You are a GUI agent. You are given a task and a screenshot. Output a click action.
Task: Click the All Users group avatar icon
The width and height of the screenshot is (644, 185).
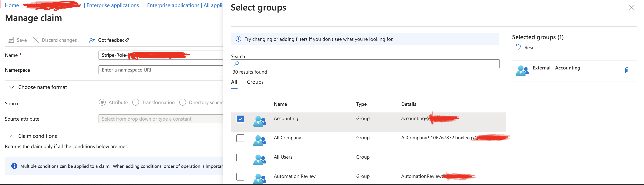point(259,160)
